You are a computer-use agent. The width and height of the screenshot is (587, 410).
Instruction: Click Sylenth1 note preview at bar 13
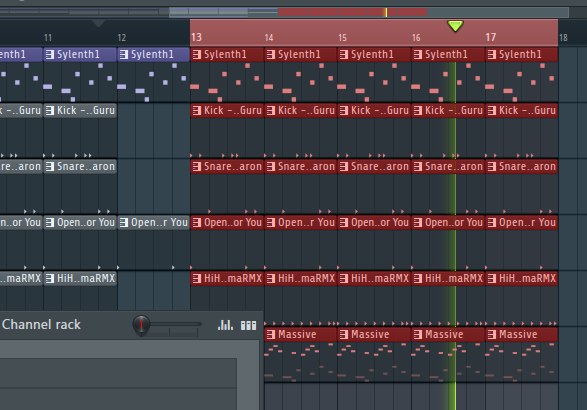click(227, 82)
